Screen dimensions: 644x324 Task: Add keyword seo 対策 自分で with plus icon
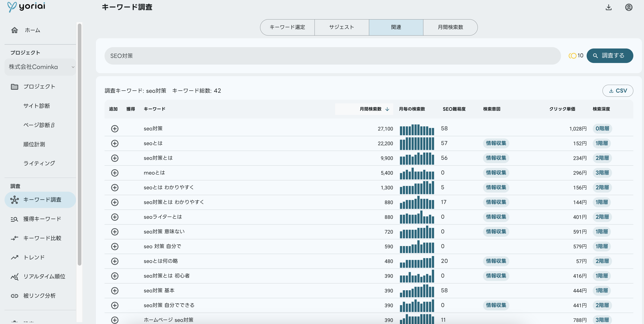click(x=115, y=247)
